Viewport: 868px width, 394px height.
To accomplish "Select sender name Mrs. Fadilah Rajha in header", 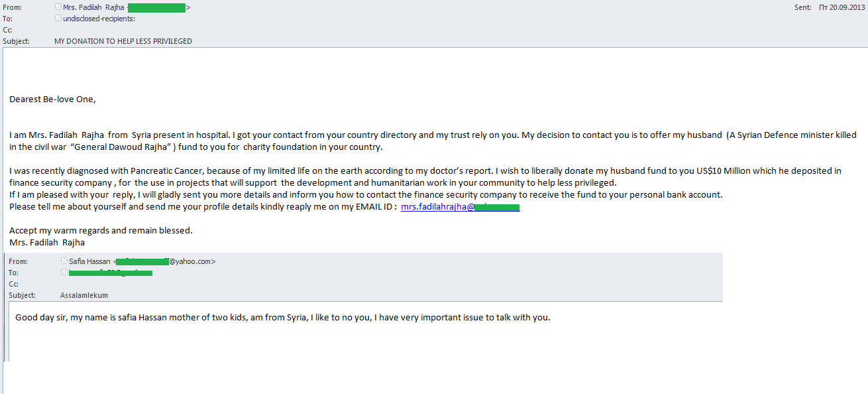I will (x=93, y=7).
